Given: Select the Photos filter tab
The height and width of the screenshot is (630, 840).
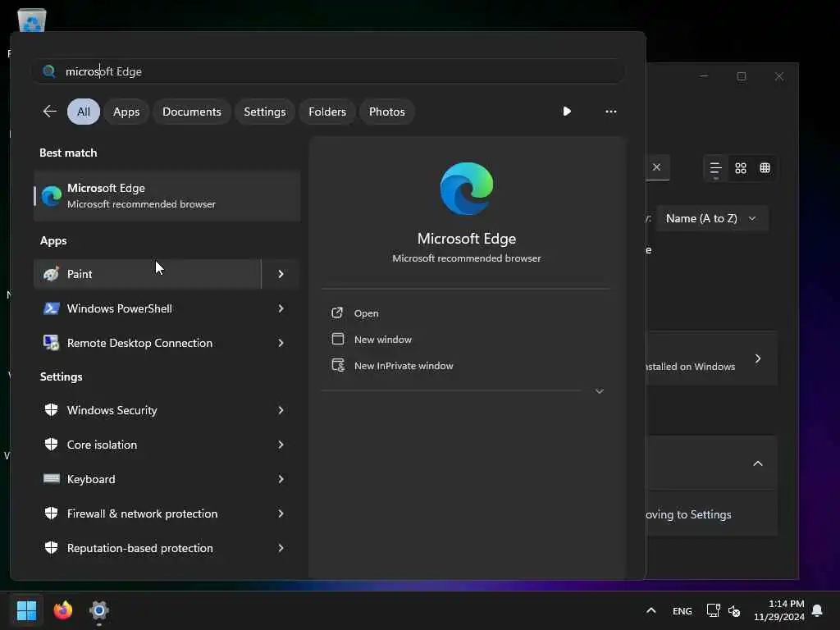Looking at the screenshot, I should click(x=387, y=112).
